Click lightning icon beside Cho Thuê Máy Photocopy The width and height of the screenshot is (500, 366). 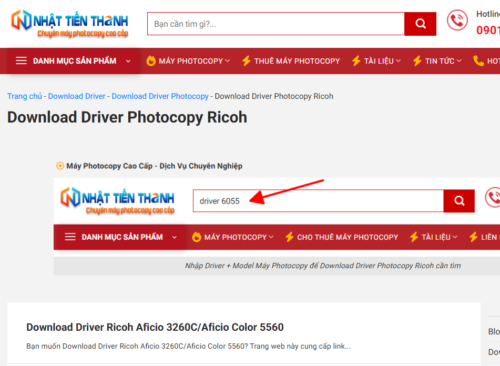coord(289,237)
